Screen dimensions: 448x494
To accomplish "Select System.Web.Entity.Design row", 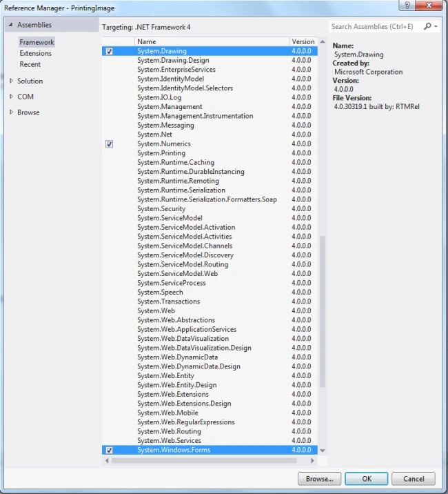I will pos(210,385).
